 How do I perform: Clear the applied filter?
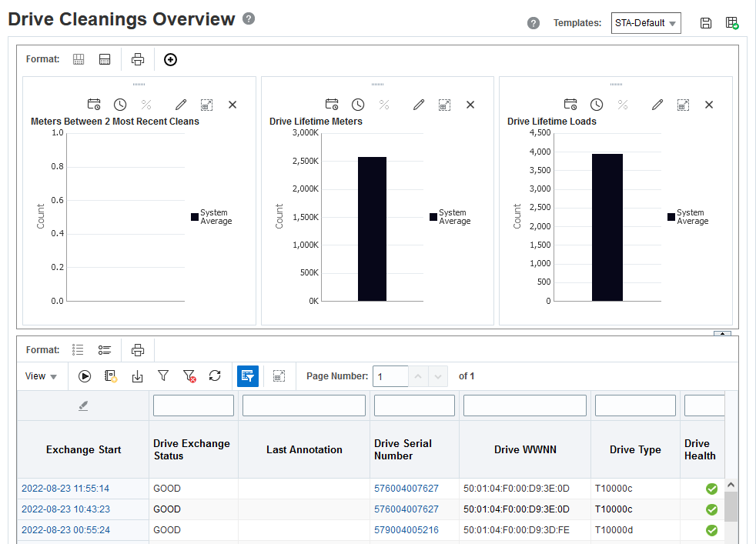[189, 376]
